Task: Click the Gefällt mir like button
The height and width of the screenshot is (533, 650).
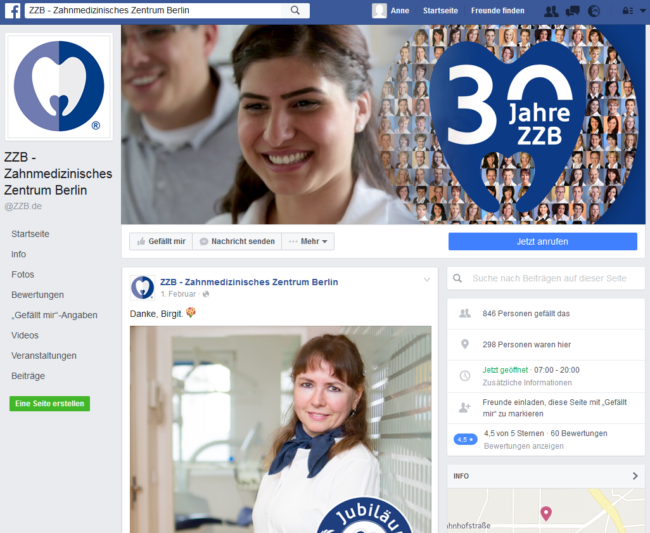Action: (x=161, y=241)
